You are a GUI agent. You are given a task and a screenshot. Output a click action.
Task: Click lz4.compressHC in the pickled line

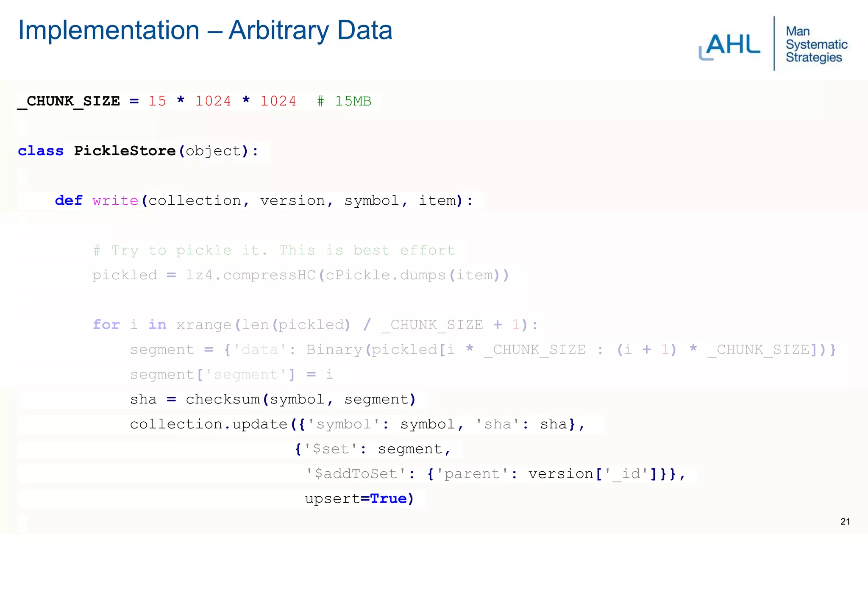(250, 275)
